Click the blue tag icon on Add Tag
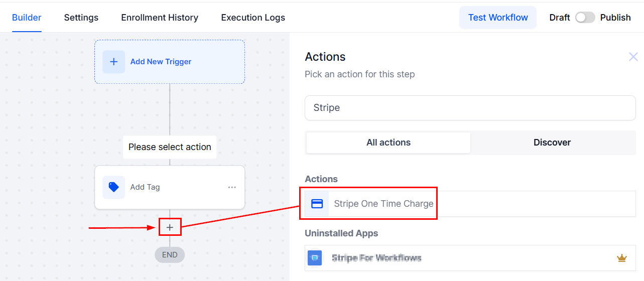The width and height of the screenshot is (644, 281). click(114, 187)
